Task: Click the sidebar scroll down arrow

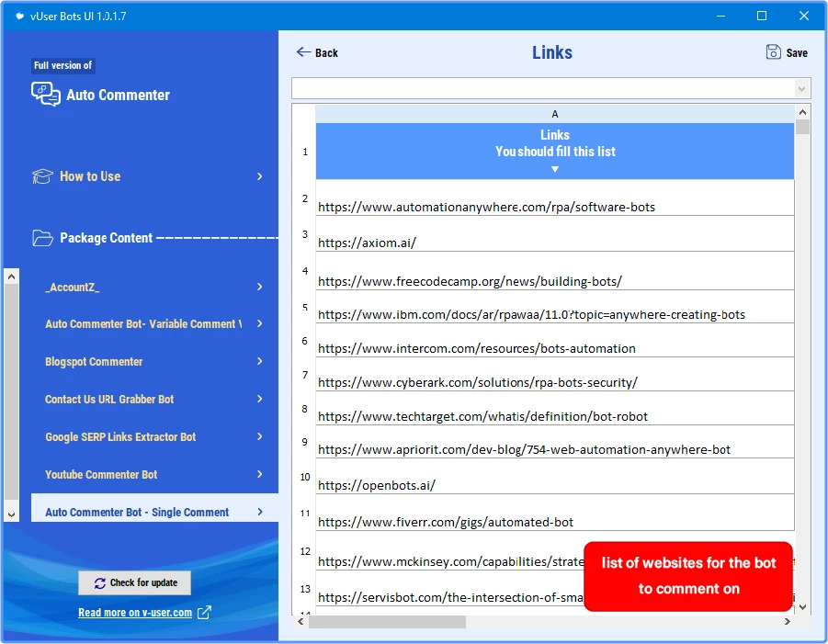Action: tap(12, 514)
